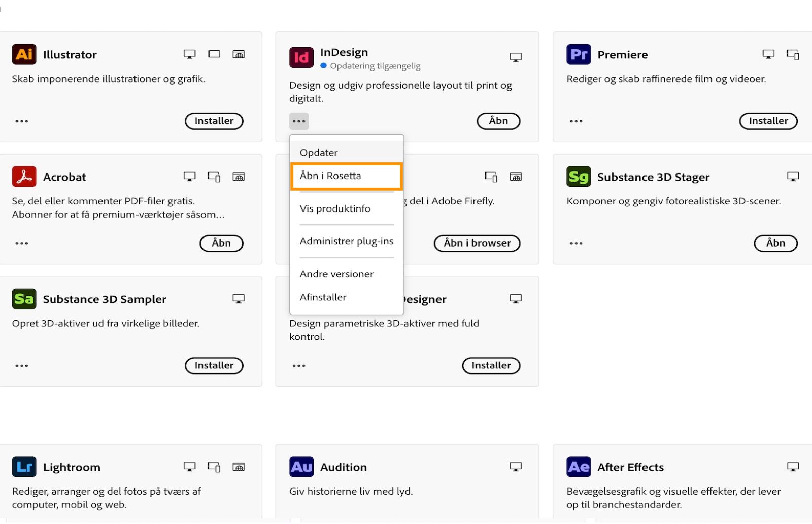Click "Giv historierne liv med lyd." text
812x524 pixels.
[351, 491]
